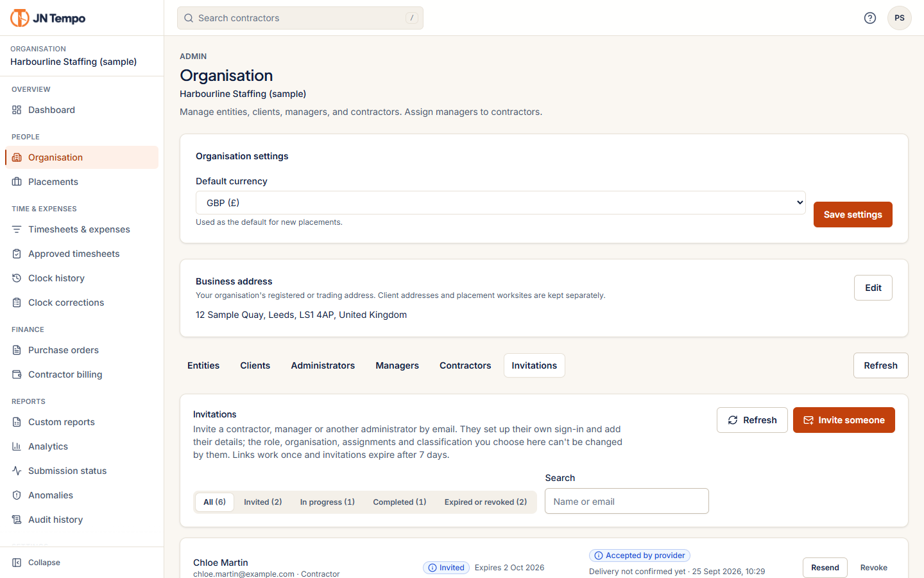
Task: Focus the Search contractors field
Action: [x=300, y=18]
